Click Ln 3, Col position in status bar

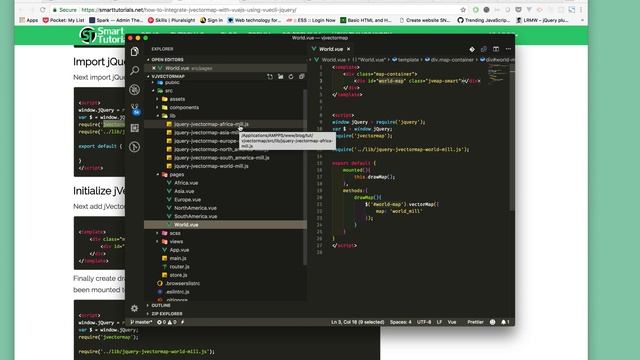(x=358, y=322)
